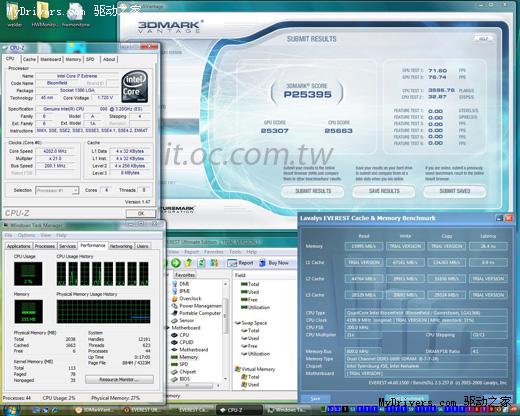Viewport: 520px width, 416px height.
Task: Switch to the Memory tab in CPU-Z
Action: click(73, 59)
